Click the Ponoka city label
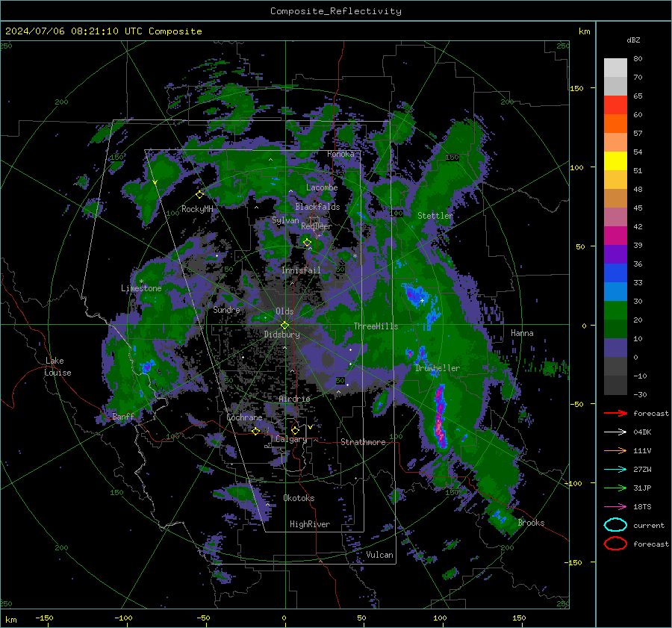 [x=340, y=154]
